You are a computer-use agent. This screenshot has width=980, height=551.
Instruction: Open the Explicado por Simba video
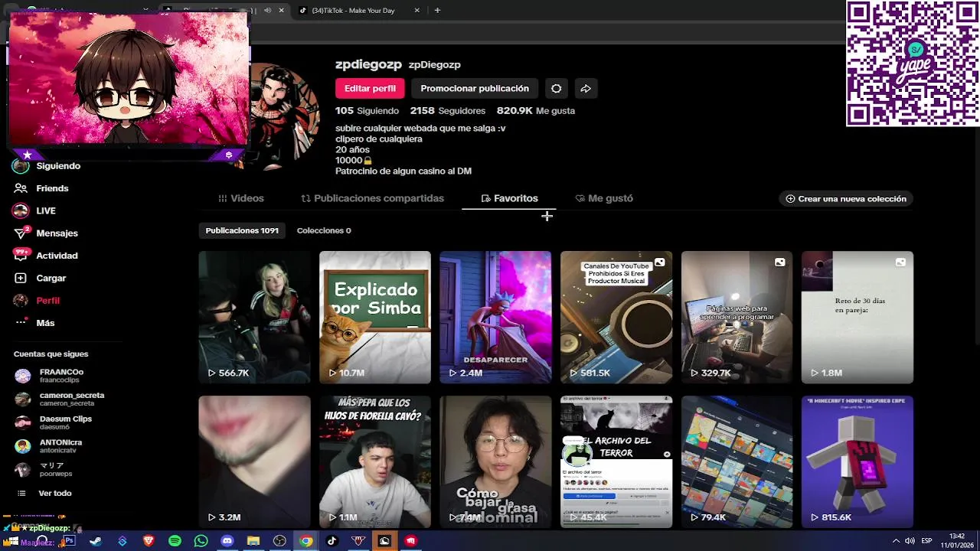375,317
